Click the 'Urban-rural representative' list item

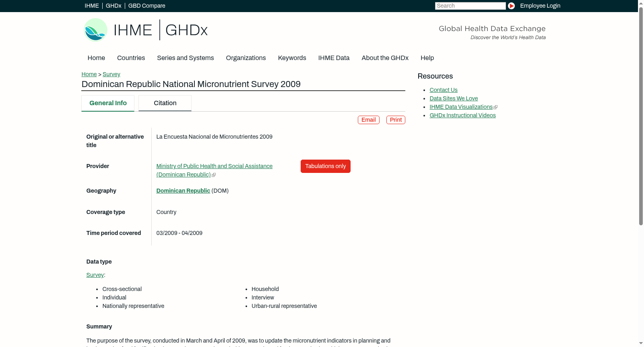pyautogui.click(x=284, y=306)
